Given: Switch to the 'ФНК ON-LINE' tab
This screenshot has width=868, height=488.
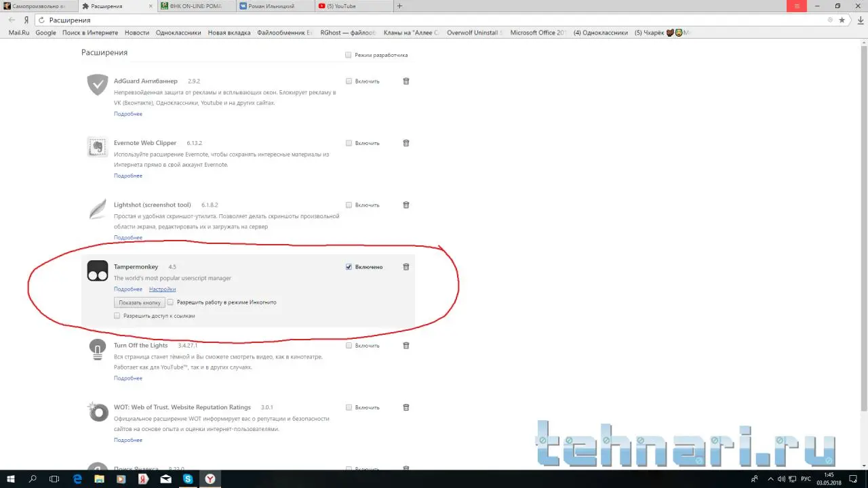Looking at the screenshot, I should click(196, 6).
